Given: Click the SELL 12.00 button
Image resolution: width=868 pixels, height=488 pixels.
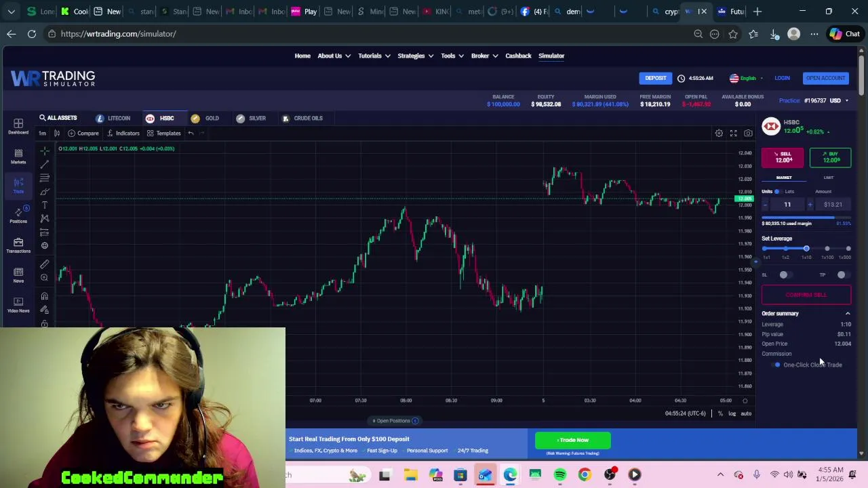Looking at the screenshot, I should point(783,157).
